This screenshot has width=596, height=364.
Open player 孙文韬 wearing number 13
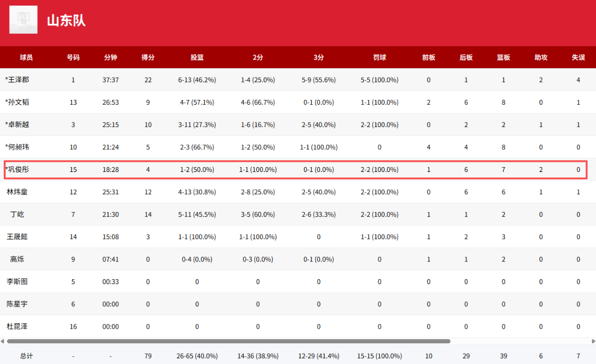click(x=17, y=102)
